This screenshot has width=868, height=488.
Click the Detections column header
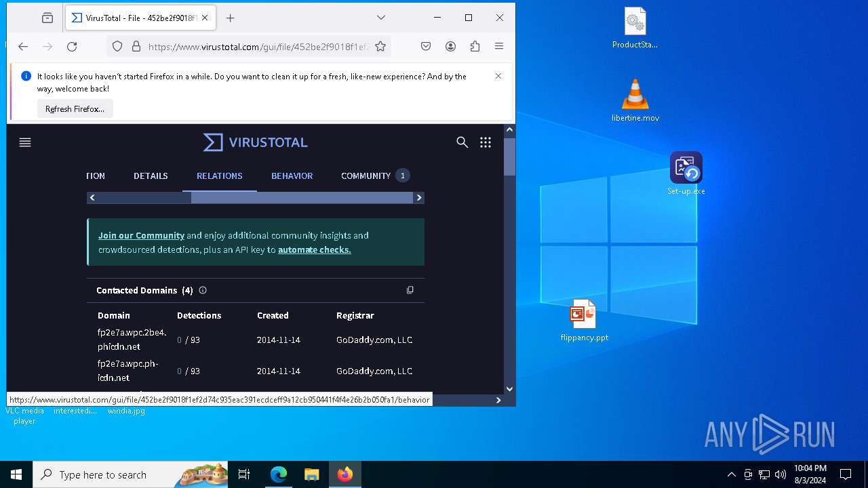tap(199, 316)
